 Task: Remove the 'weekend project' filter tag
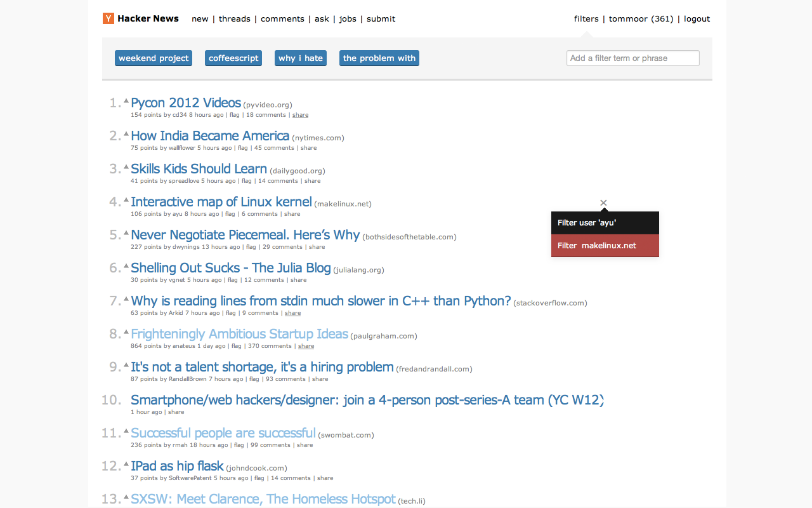click(154, 58)
